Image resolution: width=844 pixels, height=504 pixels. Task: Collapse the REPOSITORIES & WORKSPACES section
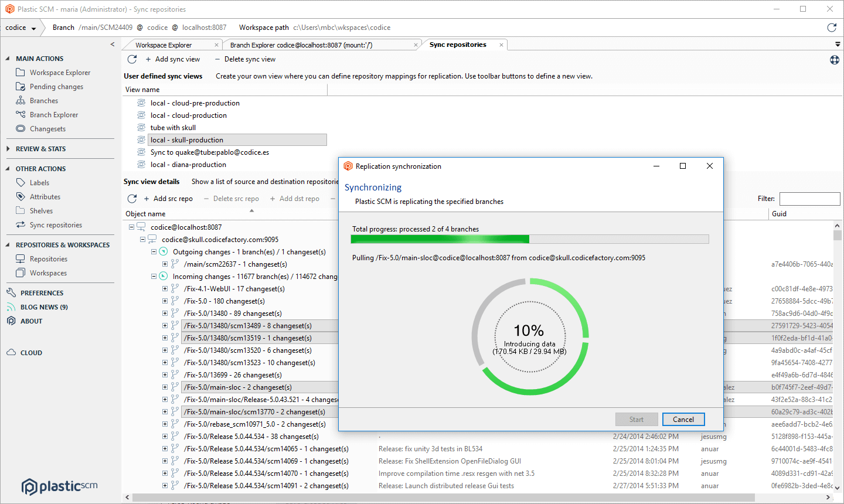coord(8,245)
